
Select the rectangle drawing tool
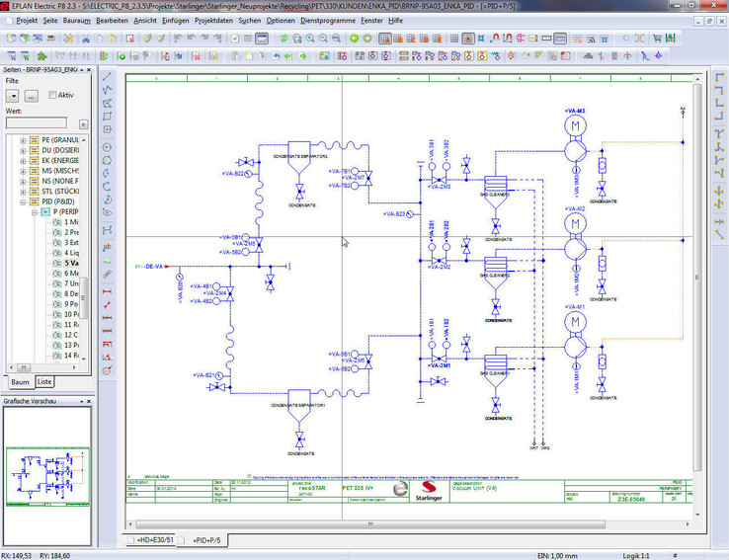[x=108, y=116]
